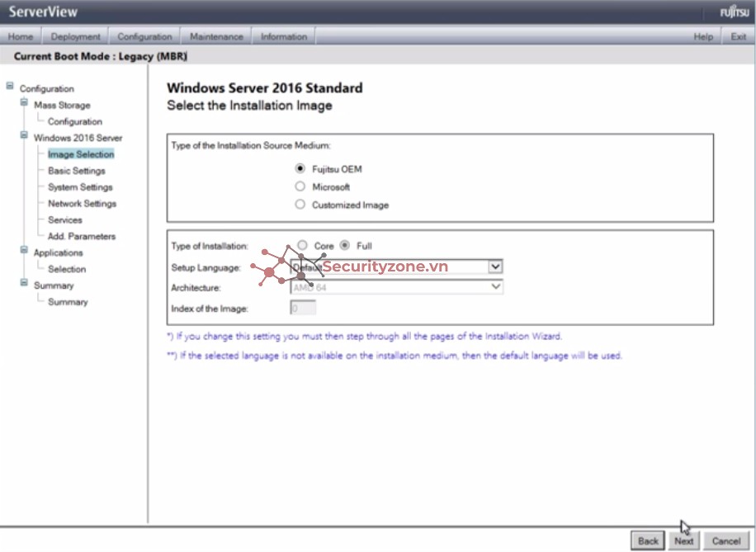Collapse the root Configuration tree node
This screenshot has width=756, height=552.
(x=10, y=86)
